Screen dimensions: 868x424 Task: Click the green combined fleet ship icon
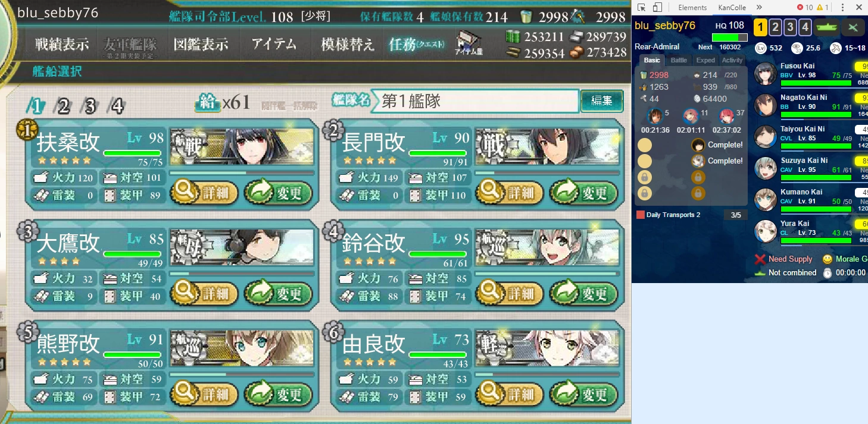click(x=826, y=27)
